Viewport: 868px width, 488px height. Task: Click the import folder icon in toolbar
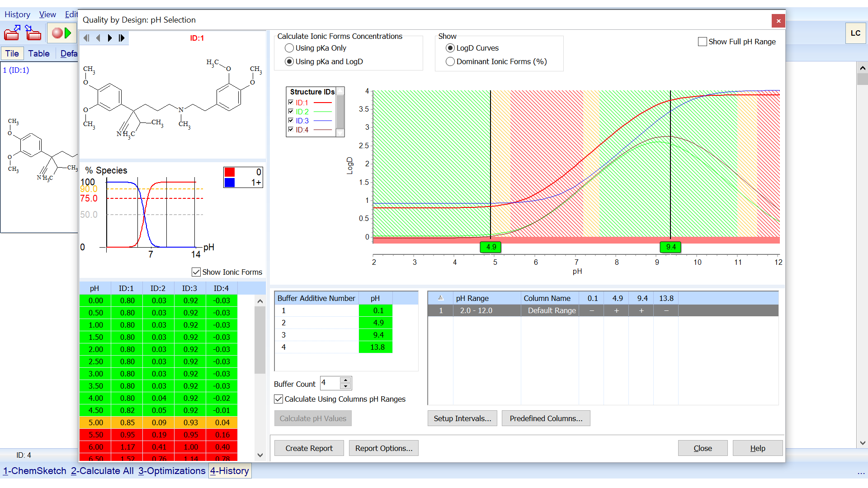(33, 33)
